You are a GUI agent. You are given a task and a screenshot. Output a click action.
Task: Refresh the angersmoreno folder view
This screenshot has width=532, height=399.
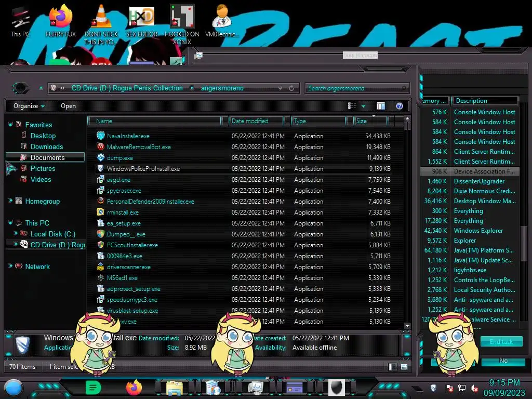pos(291,88)
